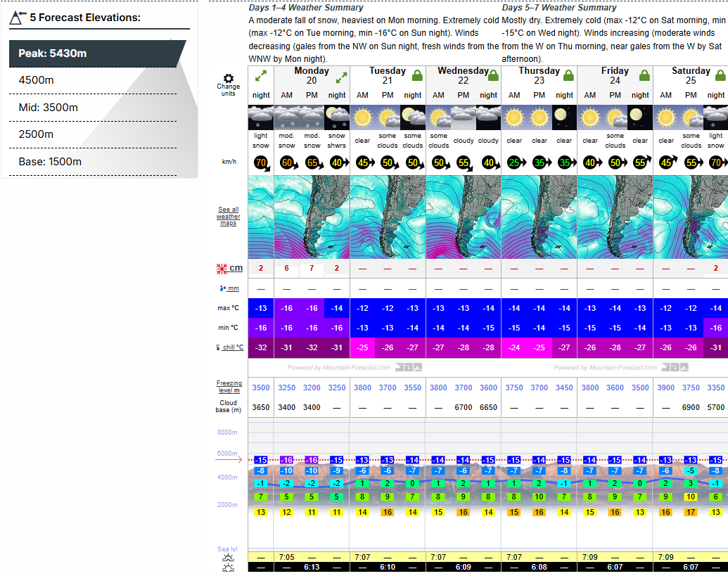Click Days 1–4 Weather Summary heading
The height and width of the screenshot is (576, 728).
[306, 8]
